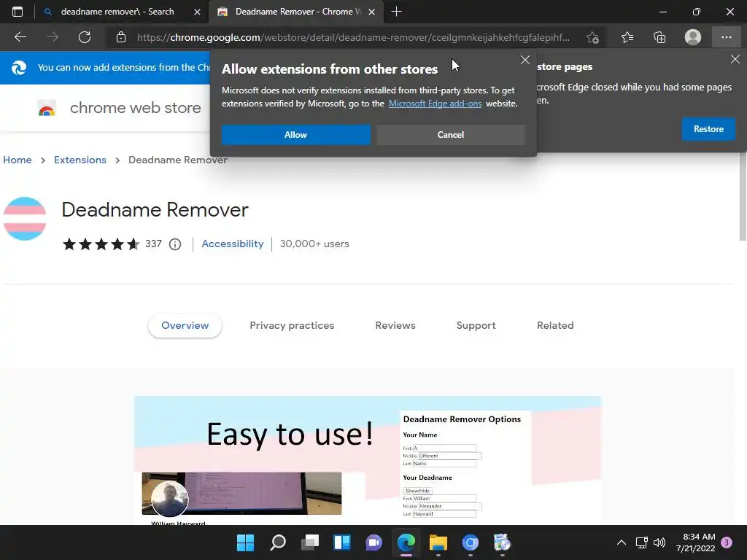This screenshot has width=747, height=560.
Task: Switch to the 'deadname remover\ - Search' tab
Action: click(117, 12)
